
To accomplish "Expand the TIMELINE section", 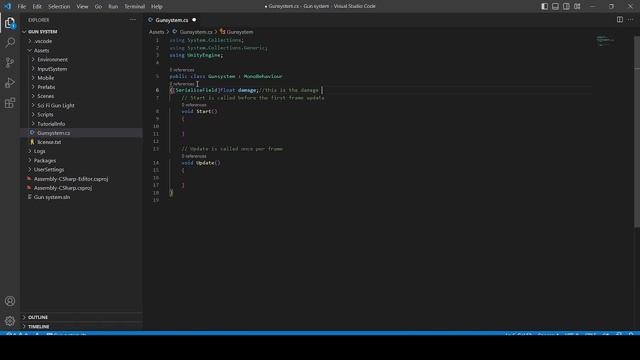I will click(38, 327).
